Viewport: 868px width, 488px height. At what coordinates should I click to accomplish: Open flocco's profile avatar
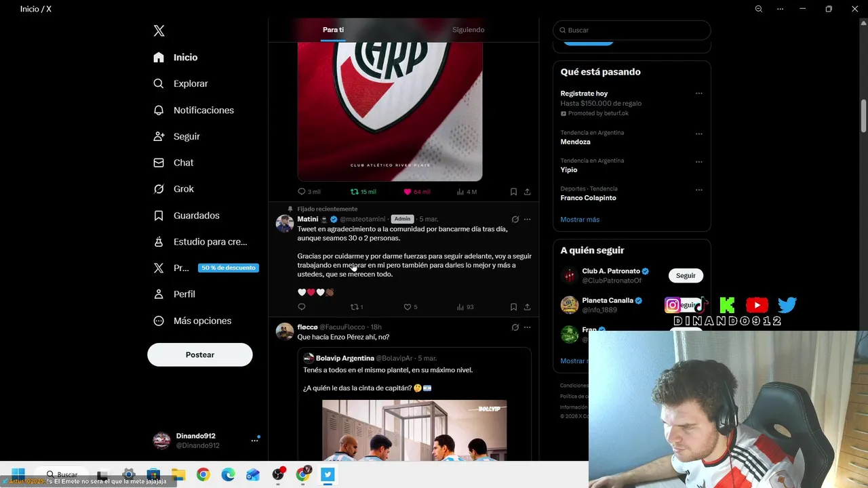coord(285,331)
